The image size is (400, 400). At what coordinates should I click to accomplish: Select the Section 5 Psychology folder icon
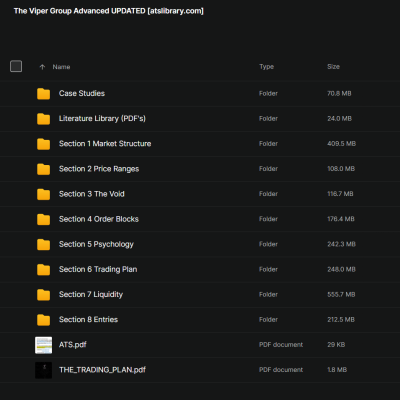43,244
